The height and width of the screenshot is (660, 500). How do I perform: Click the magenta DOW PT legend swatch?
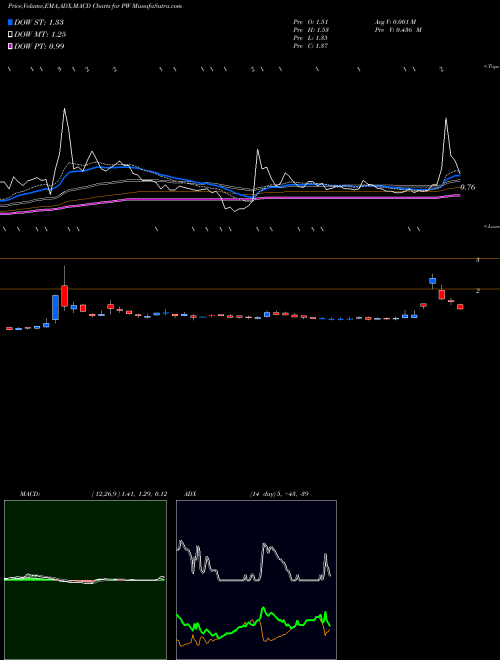[11, 46]
